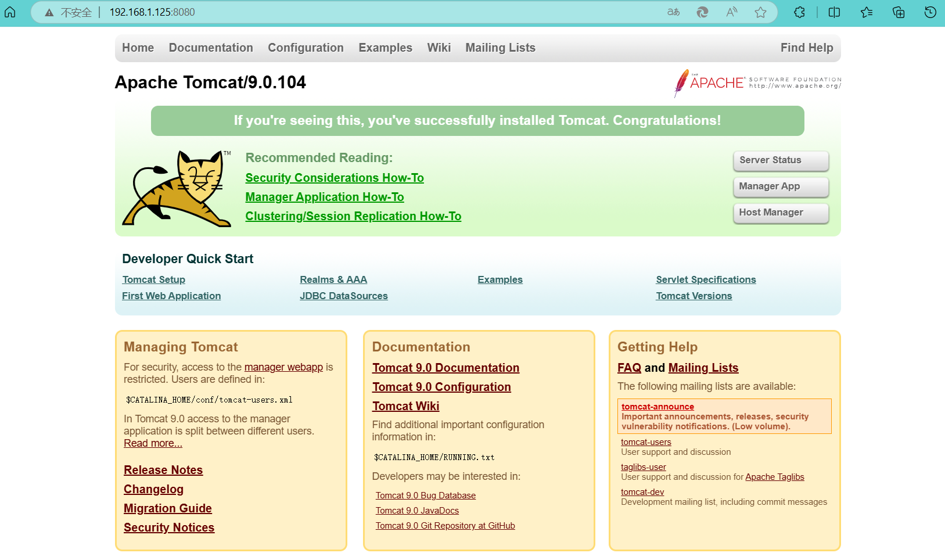Toggle the split screen icon
This screenshot has height=560, width=945.
point(834,12)
